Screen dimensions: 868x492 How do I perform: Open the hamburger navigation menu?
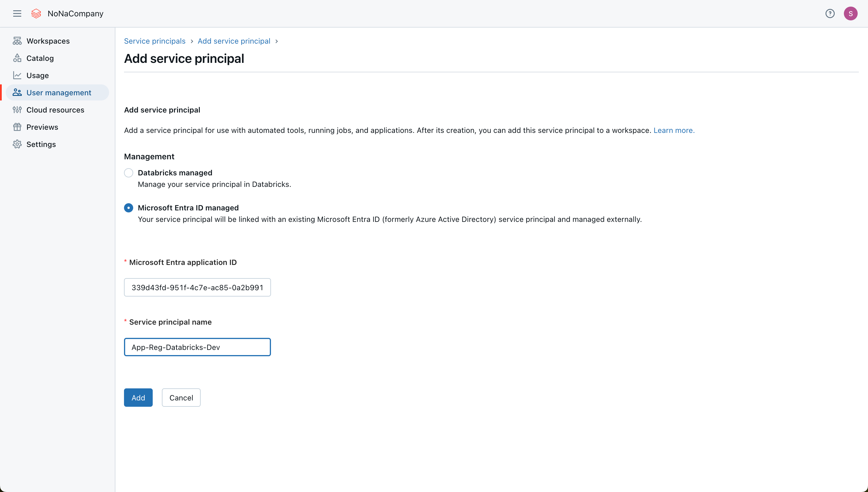[17, 13]
